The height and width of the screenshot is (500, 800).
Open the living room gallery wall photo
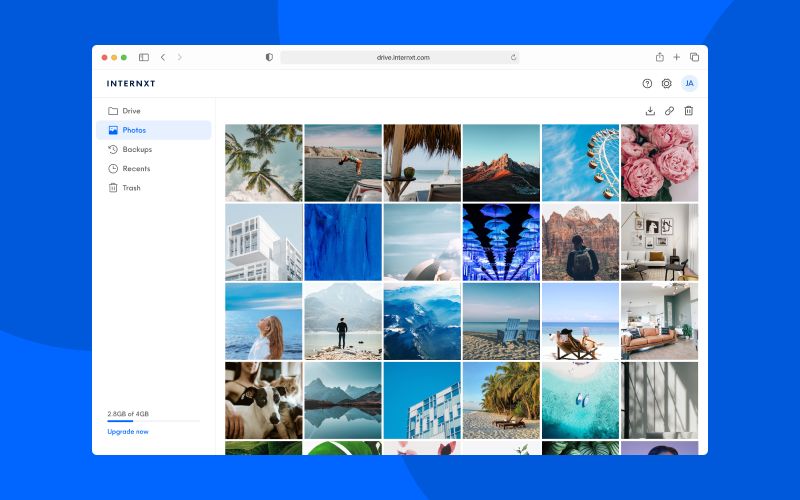coord(659,242)
